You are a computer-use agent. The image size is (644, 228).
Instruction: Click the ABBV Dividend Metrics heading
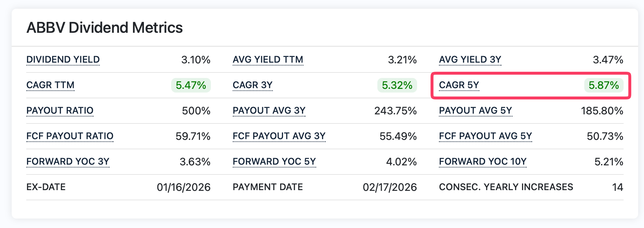tap(105, 27)
